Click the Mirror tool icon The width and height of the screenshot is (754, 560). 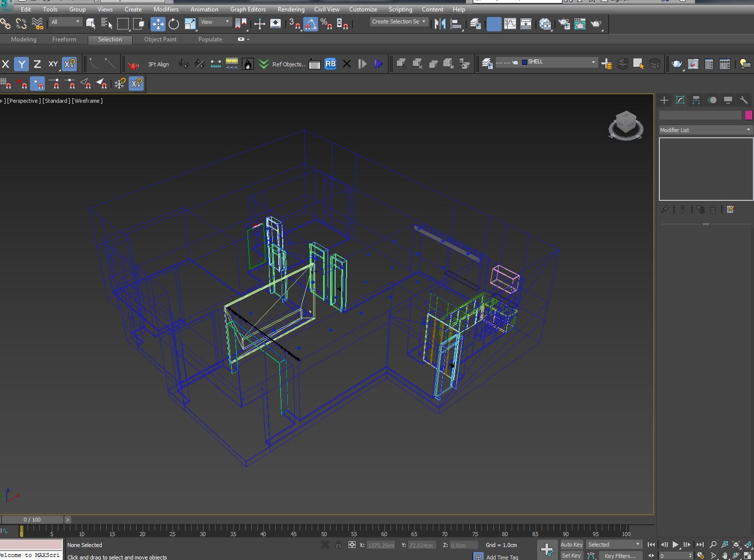coord(440,23)
